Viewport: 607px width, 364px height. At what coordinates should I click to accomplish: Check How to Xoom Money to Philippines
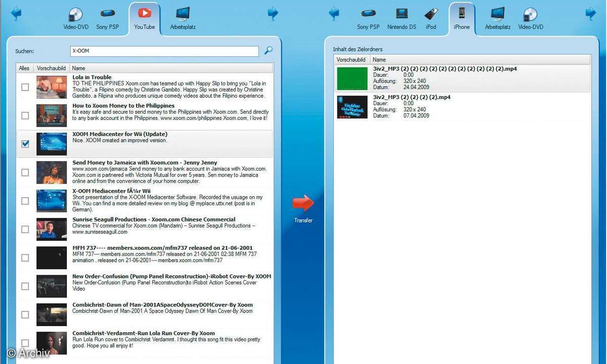pyautogui.click(x=25, y=115)
